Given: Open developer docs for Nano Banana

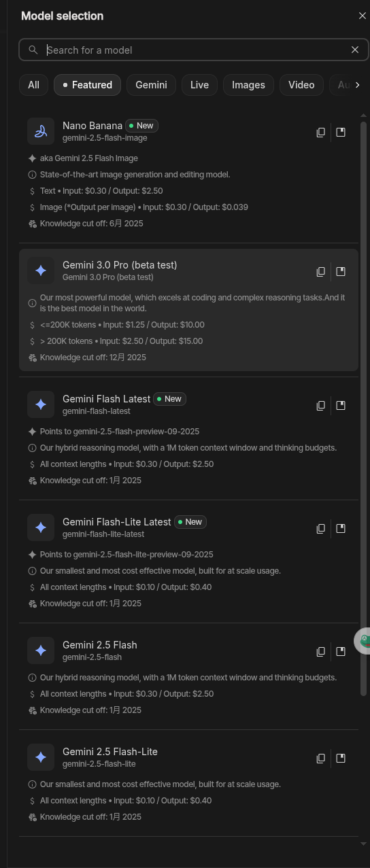Looking at the screenshot, I should tap(341, 132).
